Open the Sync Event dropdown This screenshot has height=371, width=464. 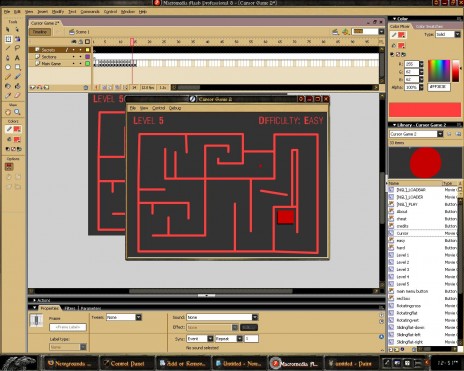click(x=210, y=339)
